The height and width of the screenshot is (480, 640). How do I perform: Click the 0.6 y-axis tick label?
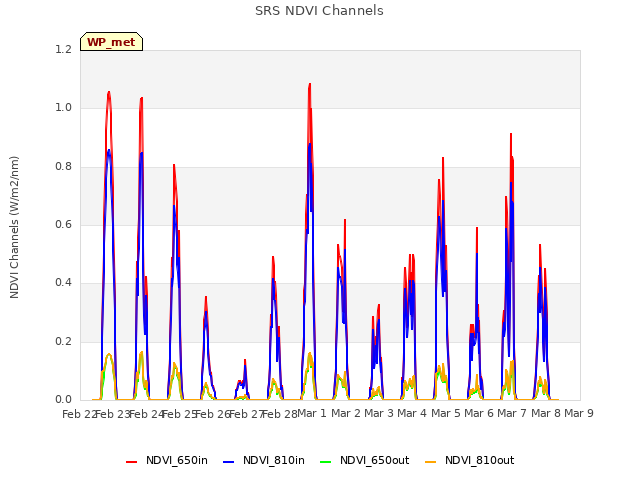[x=63, y=224]
